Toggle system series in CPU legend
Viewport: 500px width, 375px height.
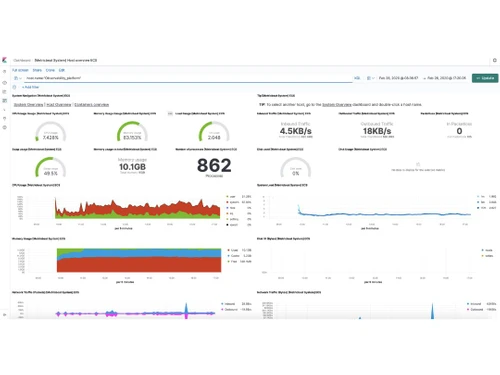[x=234, y=202]
